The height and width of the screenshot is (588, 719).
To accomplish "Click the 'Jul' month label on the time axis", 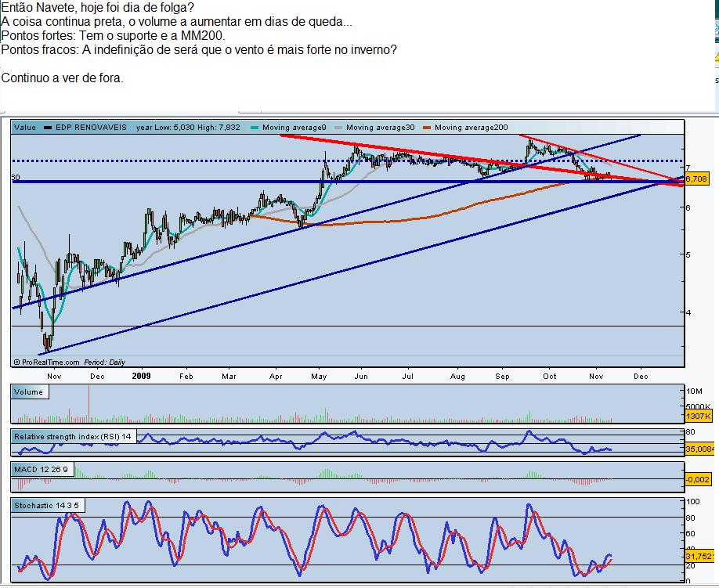I will (x=407, y=377).
